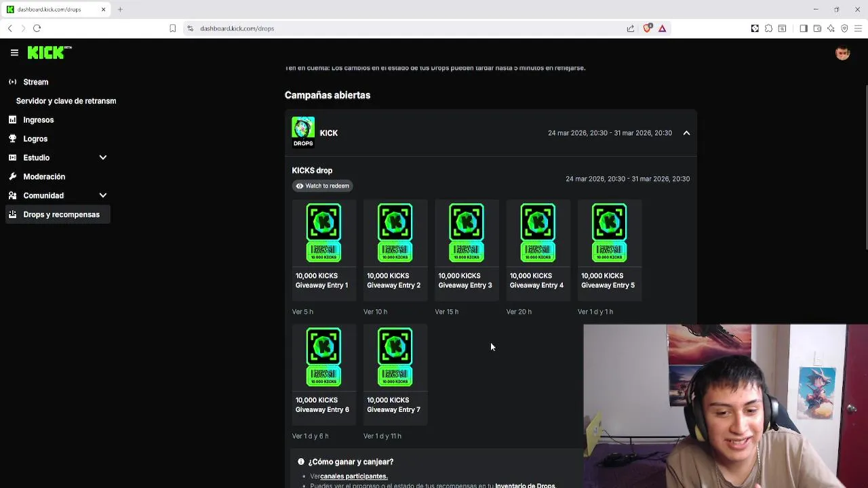Select Giveaway Entry 4 reward thumbnail
The image size is (868, 488).
pyautogui.click(x=538, y=232)
